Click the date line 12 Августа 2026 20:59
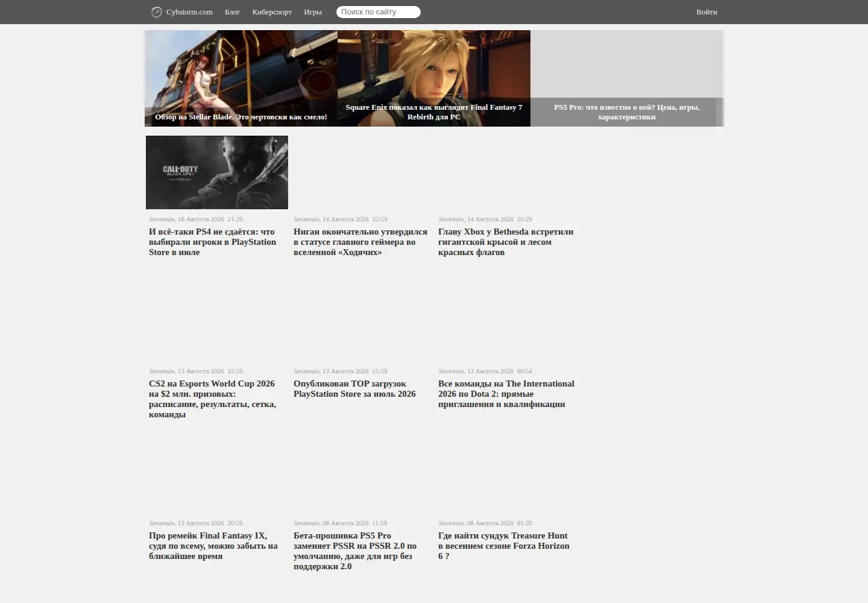The height and width of the screenshot is (603, 868). click(x=196, y=523)
